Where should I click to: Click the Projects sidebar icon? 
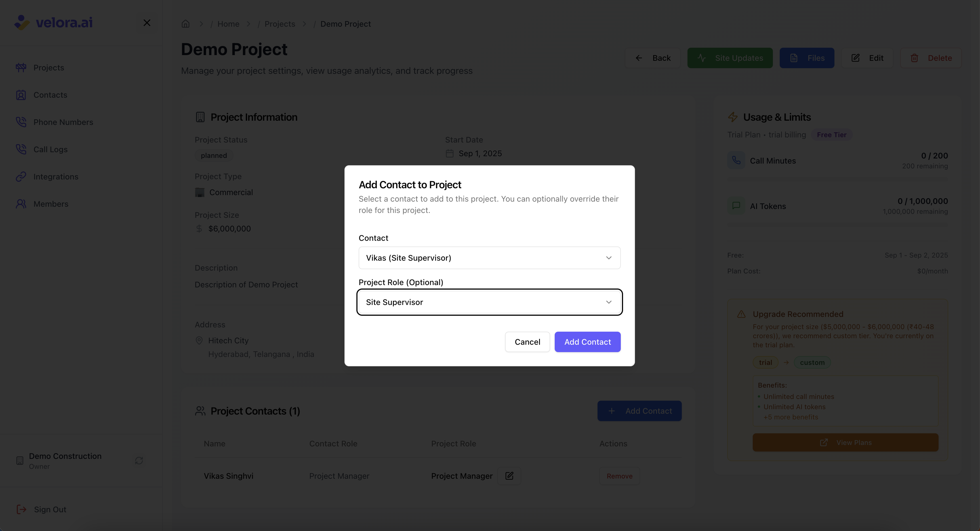coord(21,67)
